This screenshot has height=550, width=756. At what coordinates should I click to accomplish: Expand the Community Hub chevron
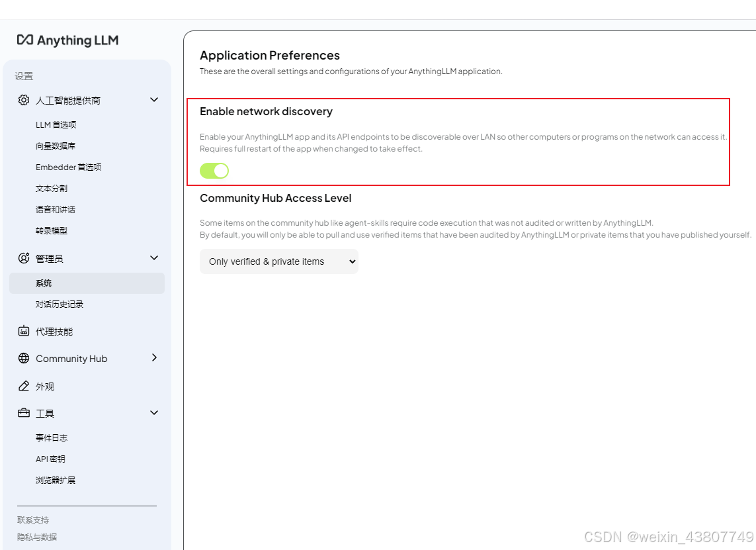(x=154, y=357)
